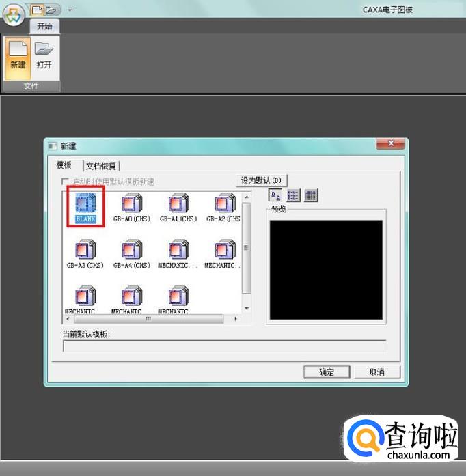
Task: Click the 当前默认模板 text field
Action: point(225,346)
